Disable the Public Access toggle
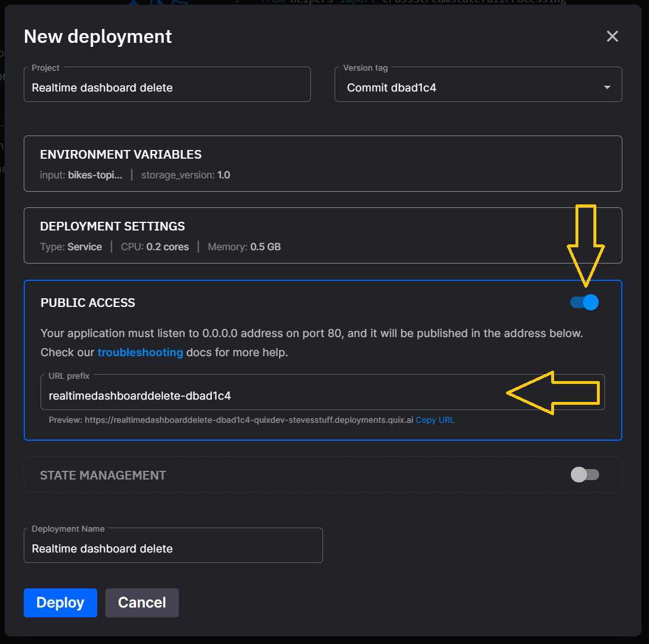The height and width of the screenshot is (644, 649). click(x=585, y=302)
